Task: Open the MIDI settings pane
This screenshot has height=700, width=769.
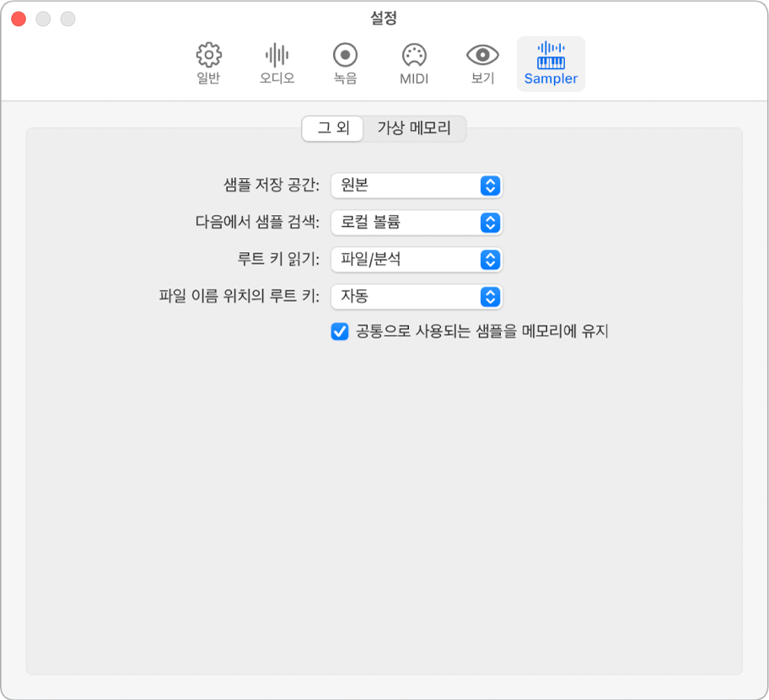Action: (412, 63)
